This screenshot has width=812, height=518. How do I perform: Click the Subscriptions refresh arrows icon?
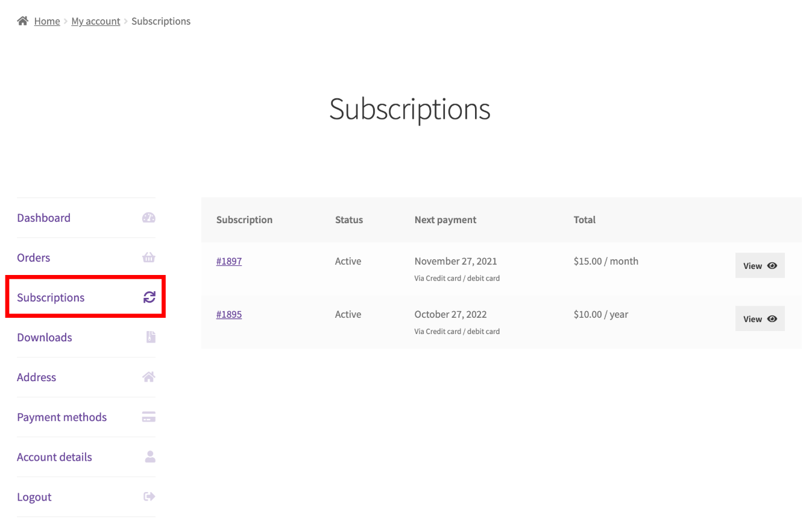(148, 297)
